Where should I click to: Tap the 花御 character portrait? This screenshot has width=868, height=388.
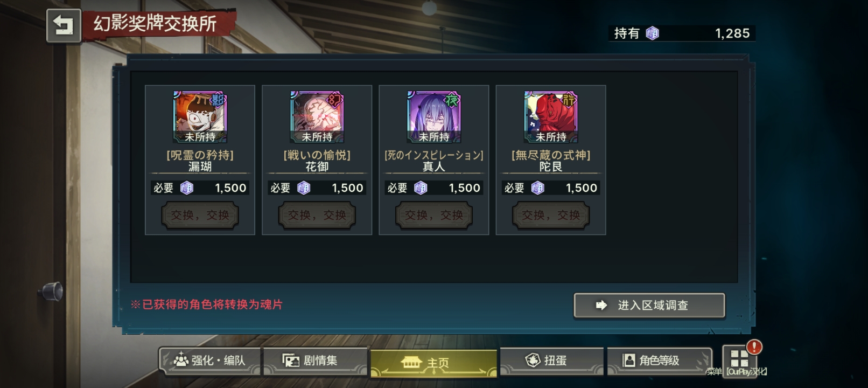pyautogui.click(x=317, y=117)
